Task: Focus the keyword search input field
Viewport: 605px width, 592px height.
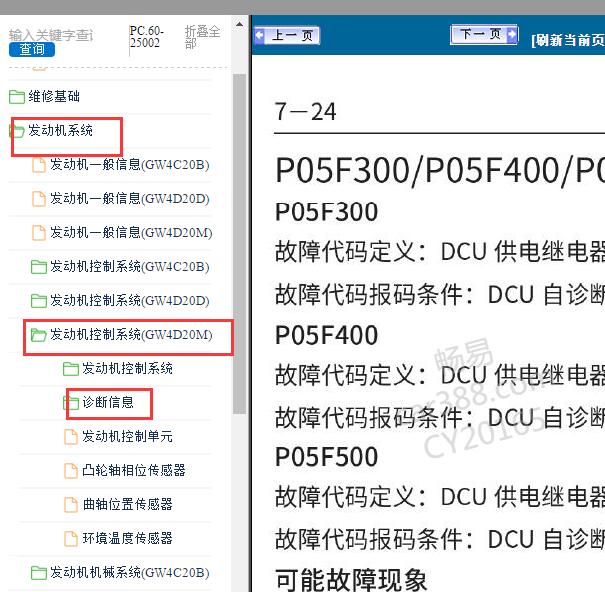Action: (x=51, y=35)
